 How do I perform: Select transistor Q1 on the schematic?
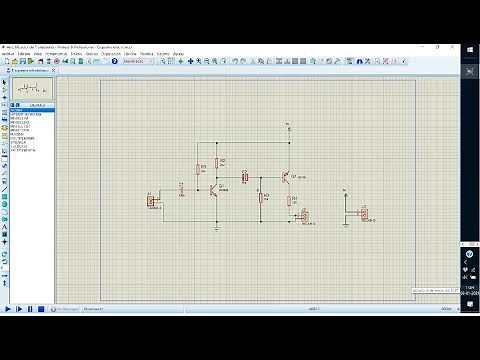point(214,190)
